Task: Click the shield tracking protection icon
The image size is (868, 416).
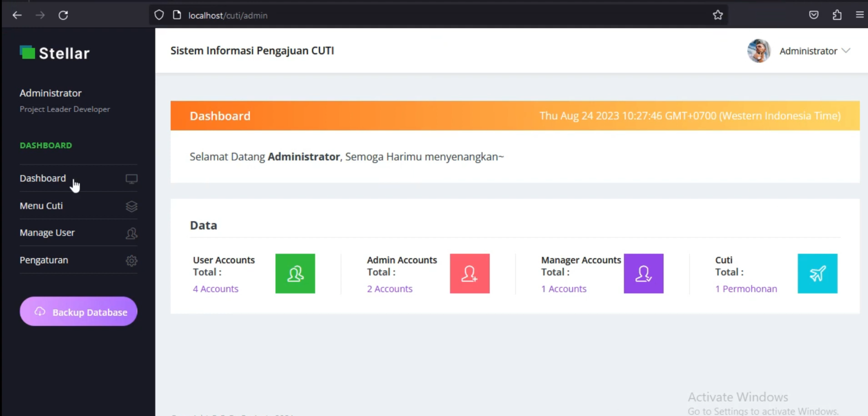Action: click(159, 15)
